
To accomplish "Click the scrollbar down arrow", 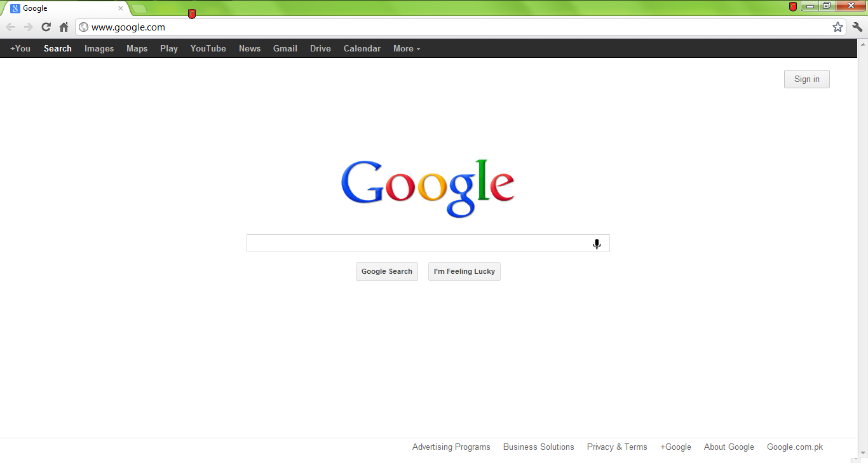I will (x=863, y=453).
